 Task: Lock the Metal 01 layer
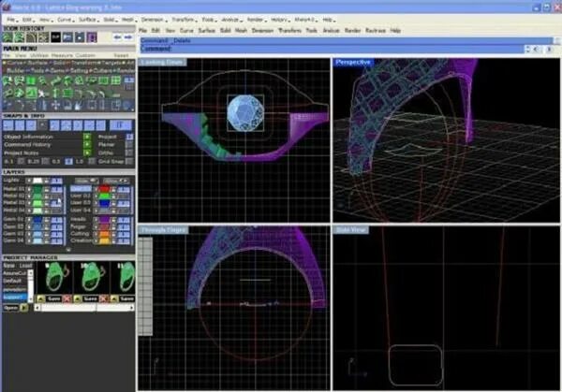47,189
